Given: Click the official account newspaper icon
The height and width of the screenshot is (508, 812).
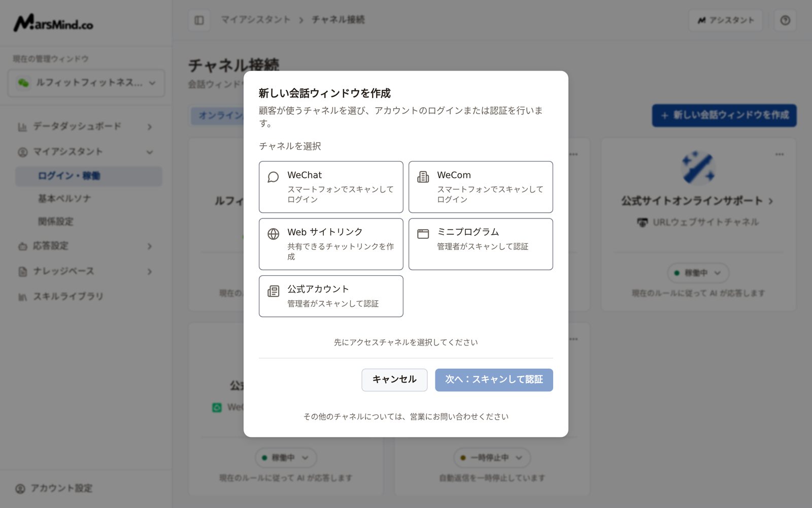Looking at the screenshot, I should pos(273,291).
